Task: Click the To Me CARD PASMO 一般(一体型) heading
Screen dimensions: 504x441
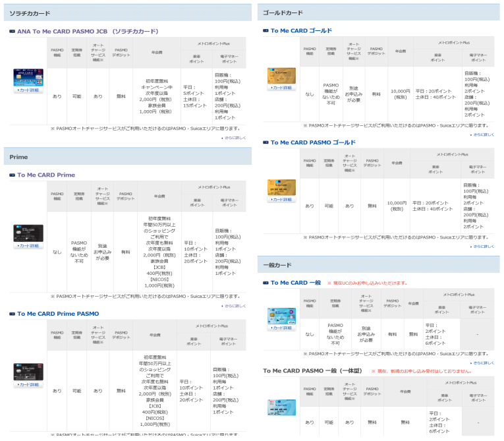Action: click(312, 371)
